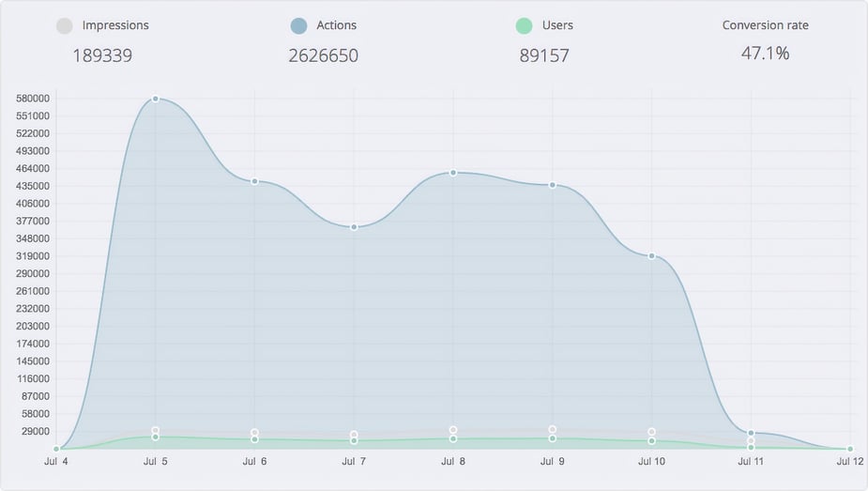Click the Actions data point on Jul 9
The image size is (868, 491).
point(553,185)
